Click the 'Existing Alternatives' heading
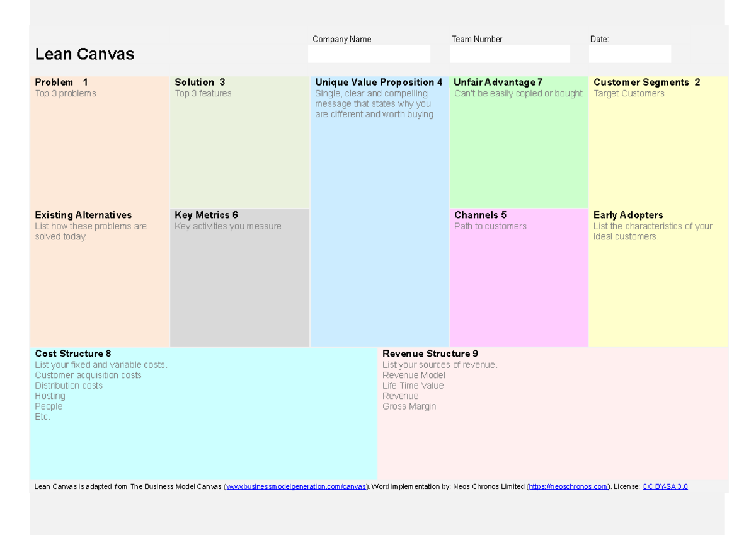Viewport: 756px width, 535px height. [83, 216]
